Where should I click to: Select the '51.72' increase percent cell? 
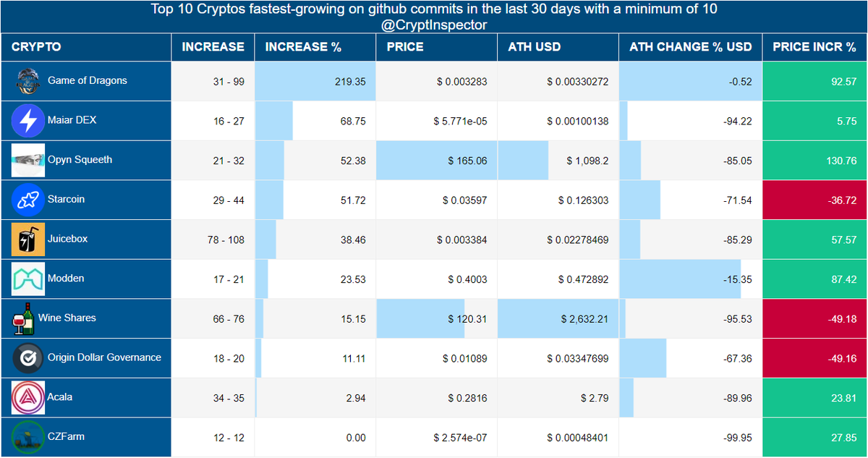click(x=315, y=200)
